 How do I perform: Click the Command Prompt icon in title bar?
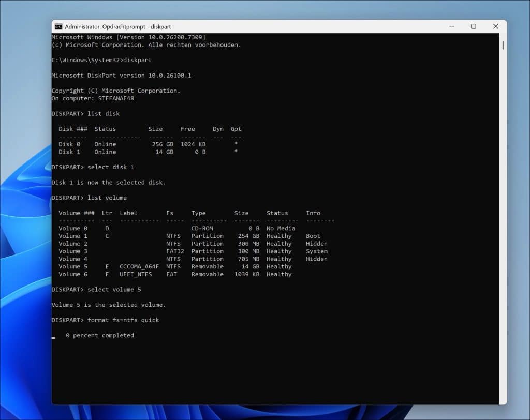pyautogui.click(x=58, y=26)
